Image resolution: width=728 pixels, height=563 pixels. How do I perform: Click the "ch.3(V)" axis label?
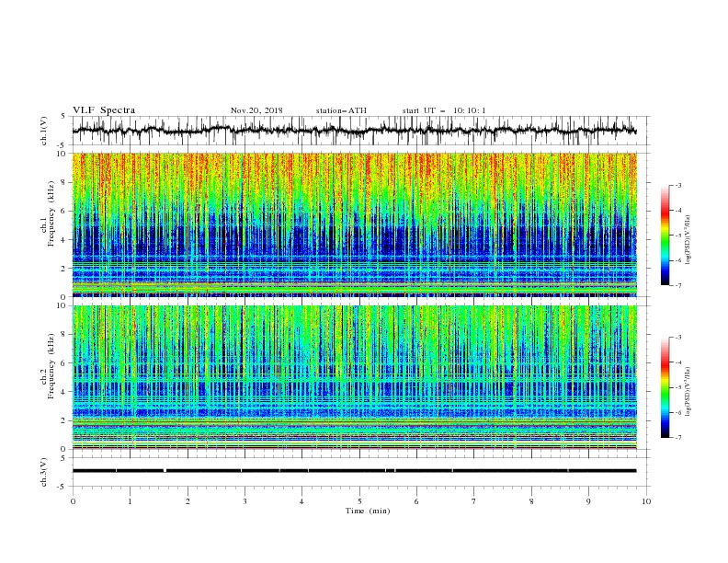point(44,472)
